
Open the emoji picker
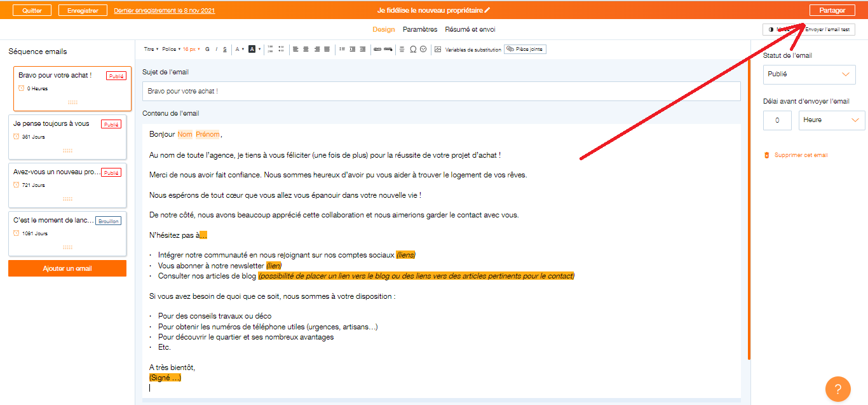pyautogui.click(x=423, y=49)
